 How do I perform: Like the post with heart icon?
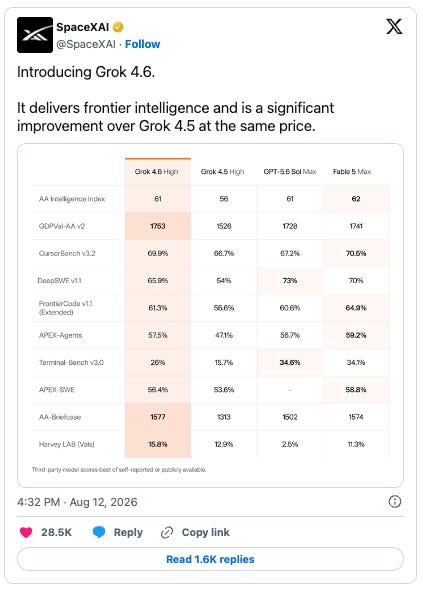pyautogui.click(x=26, y=532)
